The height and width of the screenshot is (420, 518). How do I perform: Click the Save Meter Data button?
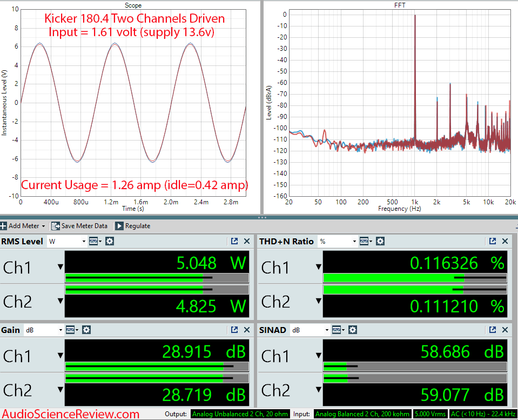79,226
